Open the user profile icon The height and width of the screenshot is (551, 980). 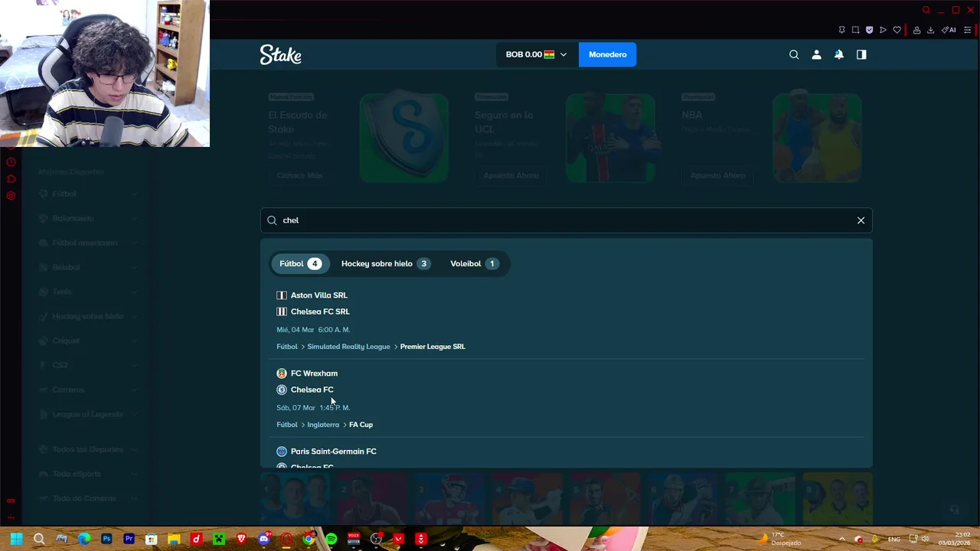pyautogui.click(x=816, y=54)
